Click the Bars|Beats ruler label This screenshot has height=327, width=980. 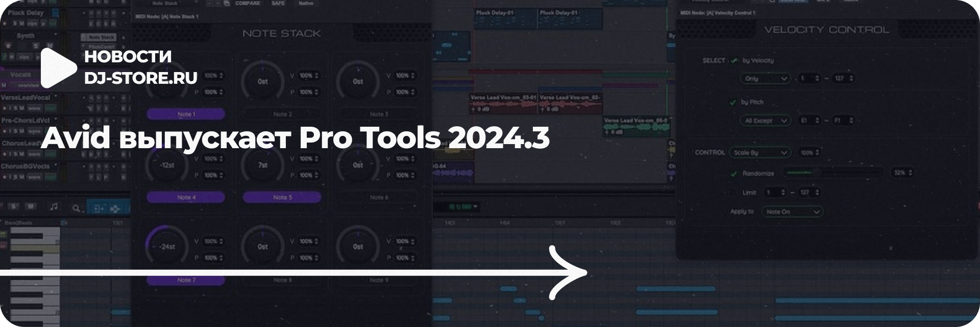click(18, 223)
